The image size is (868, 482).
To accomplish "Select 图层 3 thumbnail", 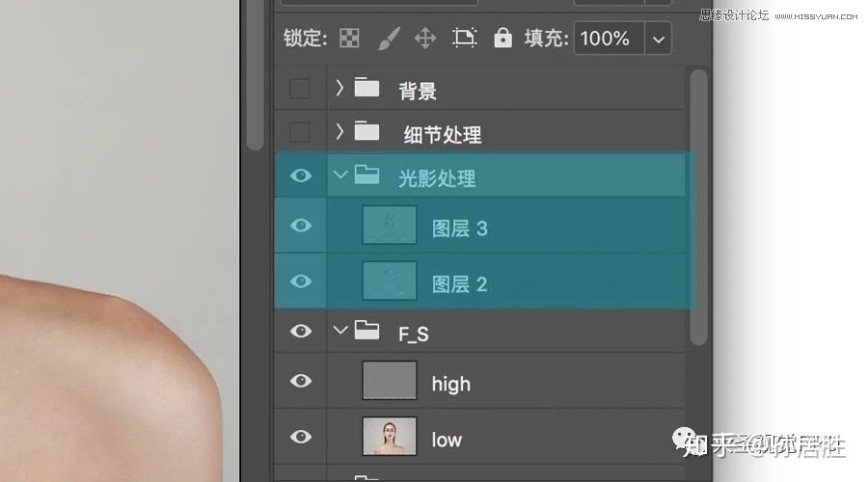I will pos(390,225).
